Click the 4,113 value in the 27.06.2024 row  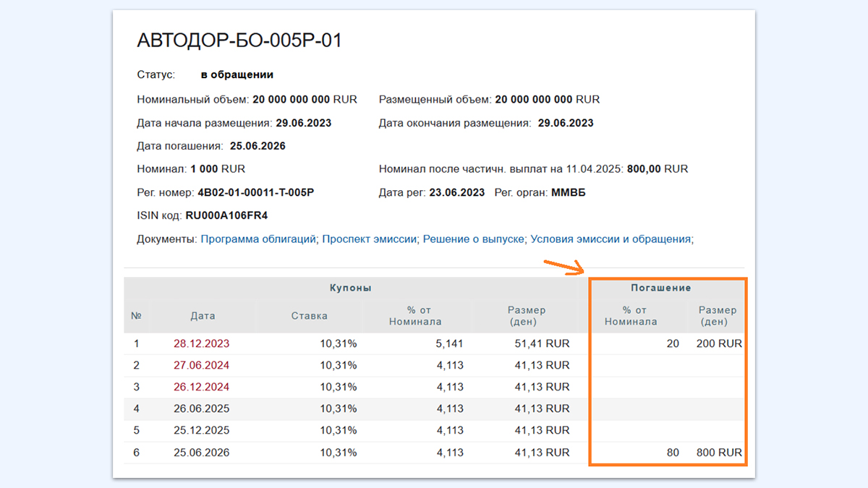(x=450, y=366)
